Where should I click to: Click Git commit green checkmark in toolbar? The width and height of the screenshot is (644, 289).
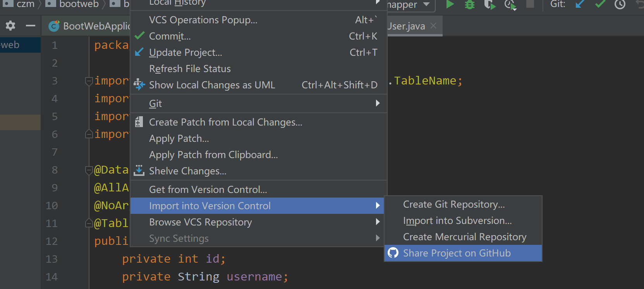click(600, 4)
